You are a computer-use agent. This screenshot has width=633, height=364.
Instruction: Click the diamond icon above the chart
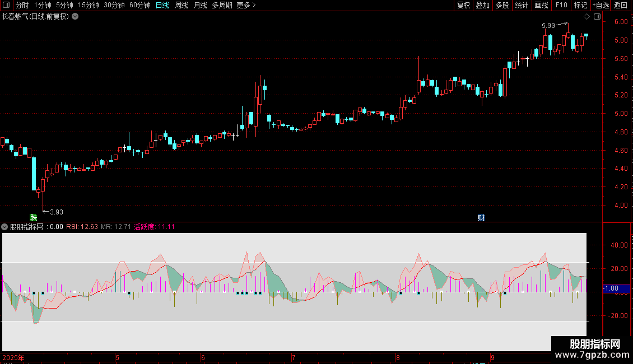point(587,17)
